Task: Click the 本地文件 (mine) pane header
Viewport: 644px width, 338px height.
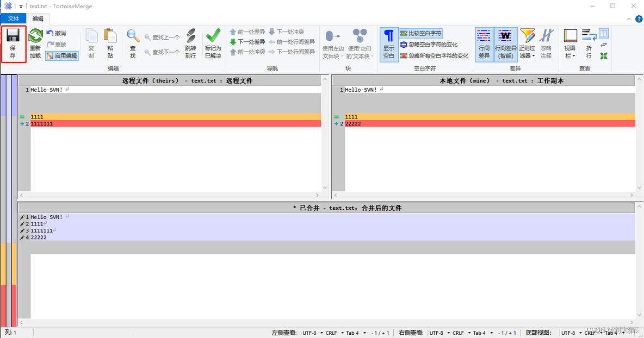Action: [x=484, y=80]
